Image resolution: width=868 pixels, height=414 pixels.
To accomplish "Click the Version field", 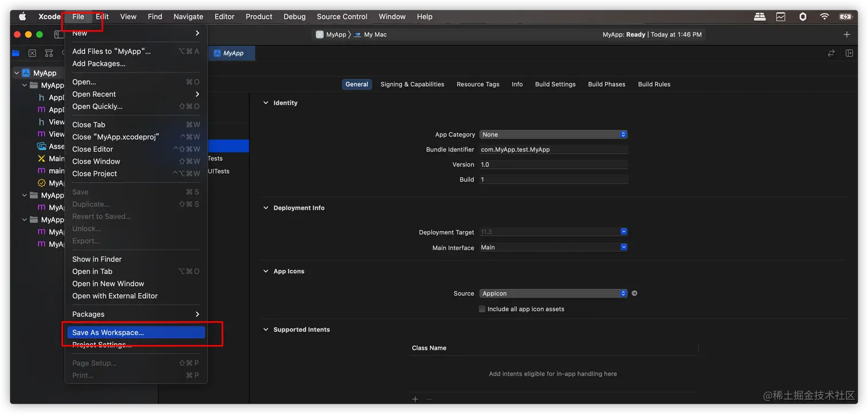I will click(x=553, y=165).
